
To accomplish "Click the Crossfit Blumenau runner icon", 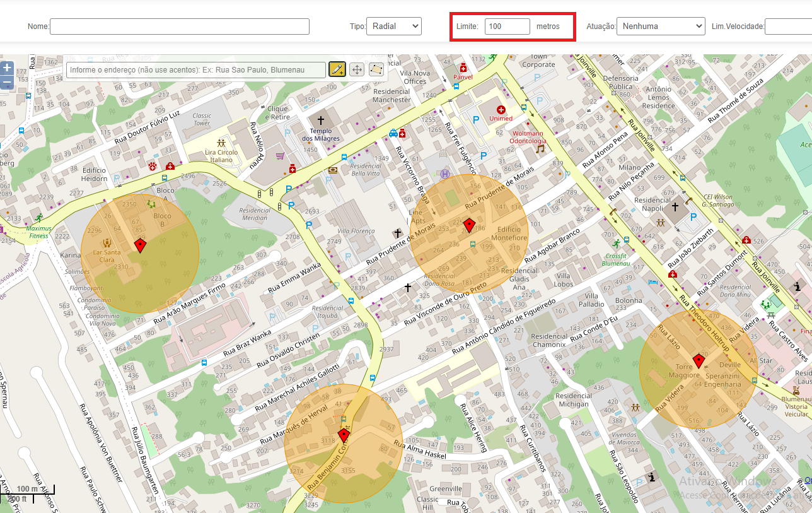I will coord(616,244).
